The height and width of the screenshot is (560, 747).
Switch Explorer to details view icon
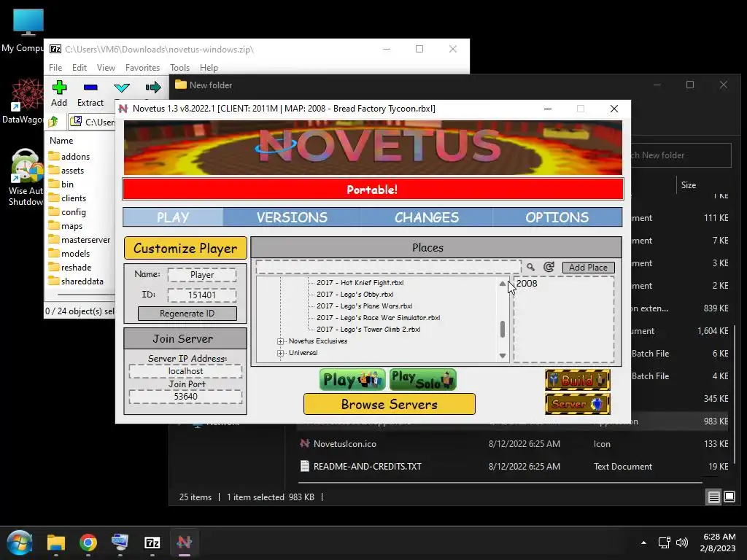(x=713, y=497)
